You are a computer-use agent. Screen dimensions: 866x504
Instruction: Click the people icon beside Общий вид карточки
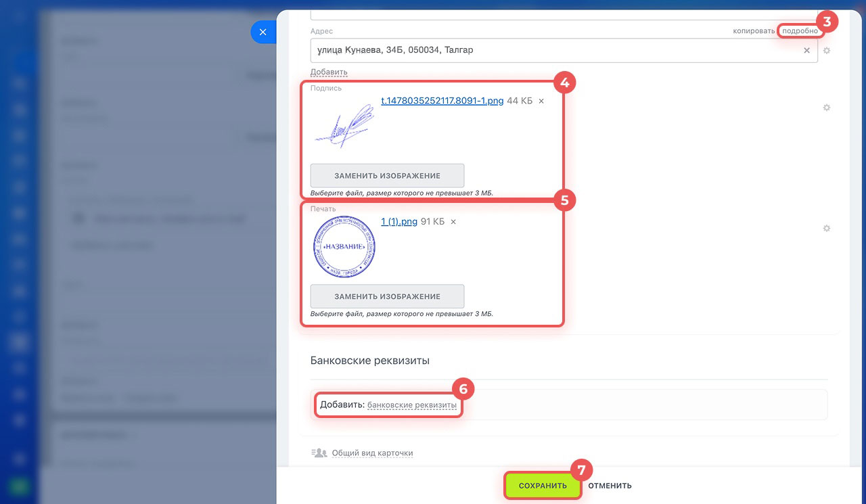318,453
